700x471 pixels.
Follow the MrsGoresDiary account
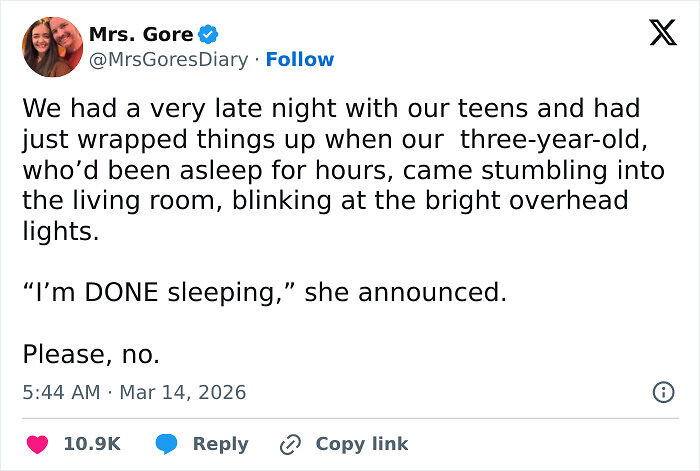300,59
